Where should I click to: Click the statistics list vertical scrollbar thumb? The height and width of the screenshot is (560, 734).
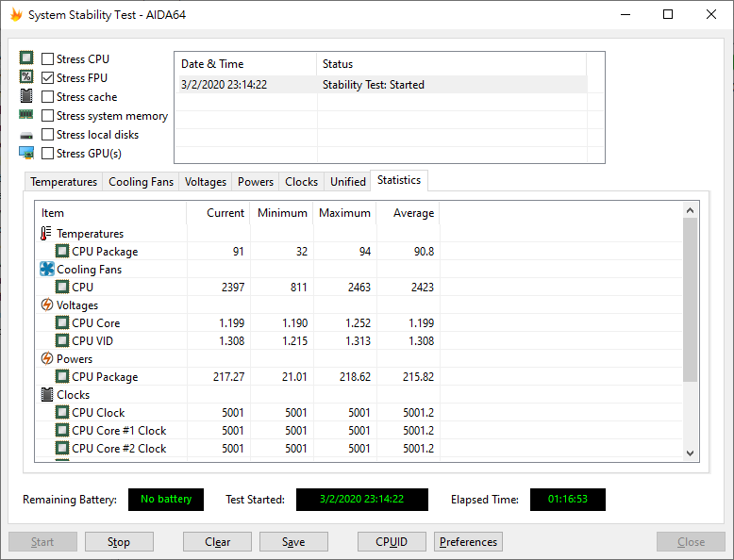coord(690,300)
